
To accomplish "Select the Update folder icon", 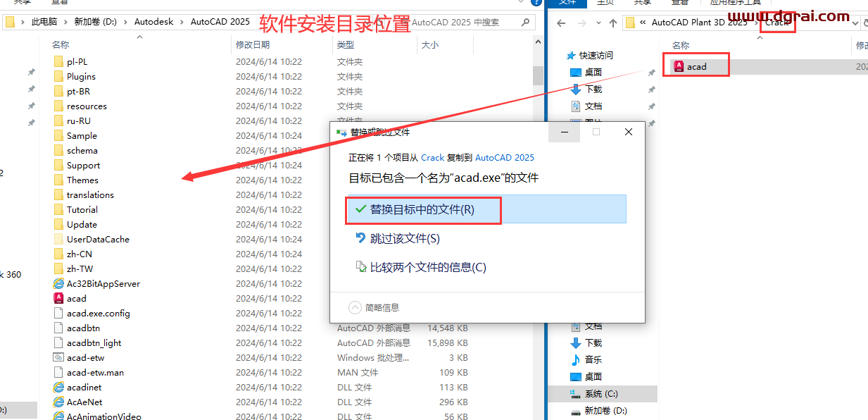I will (x=58, y=225).
